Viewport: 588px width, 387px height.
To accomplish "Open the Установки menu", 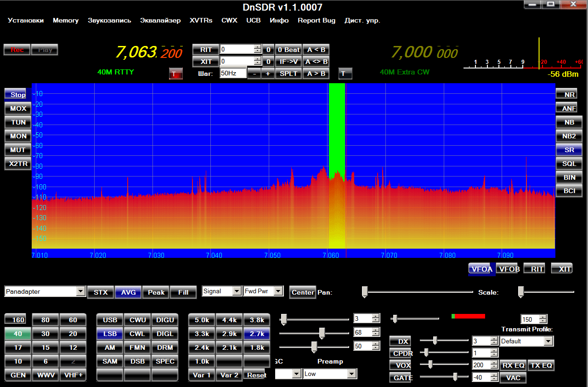I will click(x=26, y=21).
